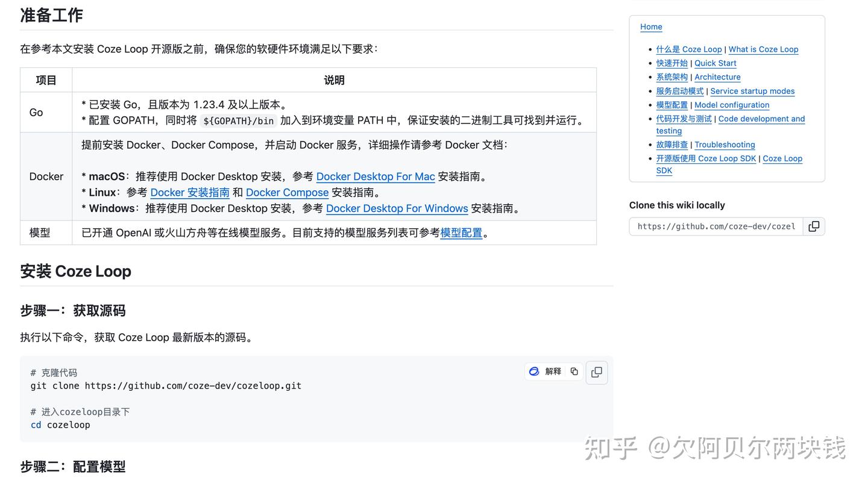
Task: Copy the git clone code snippet
Action: (x=573, y=372)
